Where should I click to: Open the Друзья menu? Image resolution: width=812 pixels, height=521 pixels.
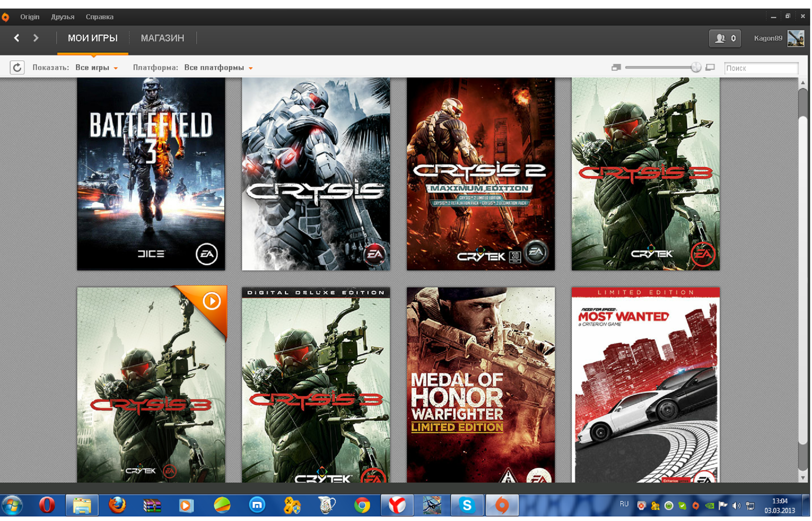(x=62, y=17)
